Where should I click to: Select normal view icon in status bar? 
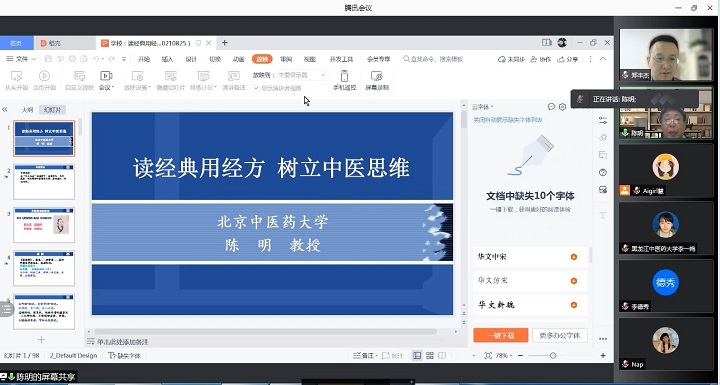[x=417, y=356]
